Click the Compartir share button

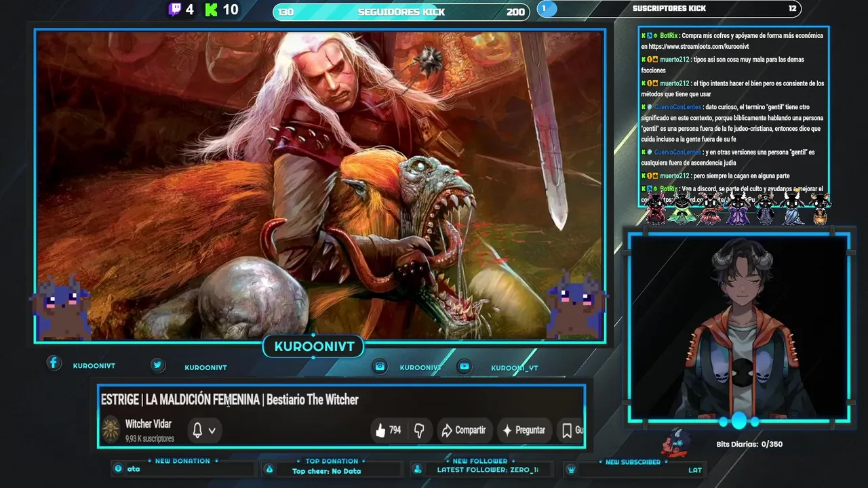464,430
